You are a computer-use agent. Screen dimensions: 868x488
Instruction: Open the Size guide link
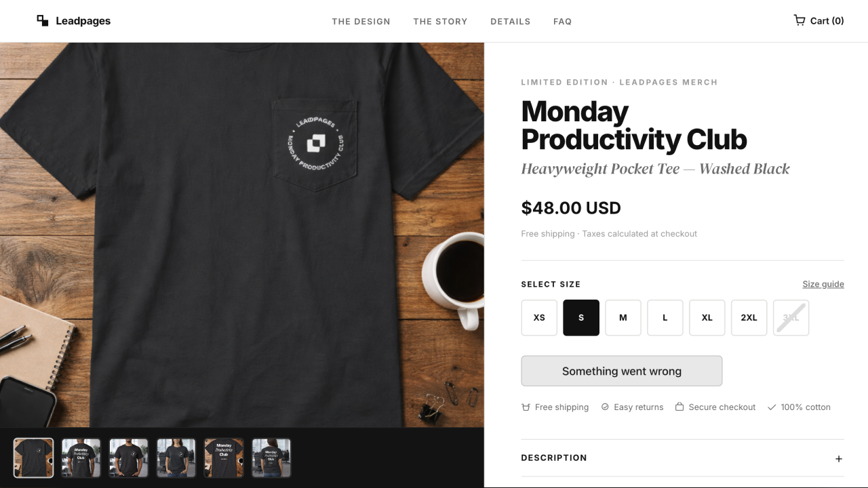823,284
